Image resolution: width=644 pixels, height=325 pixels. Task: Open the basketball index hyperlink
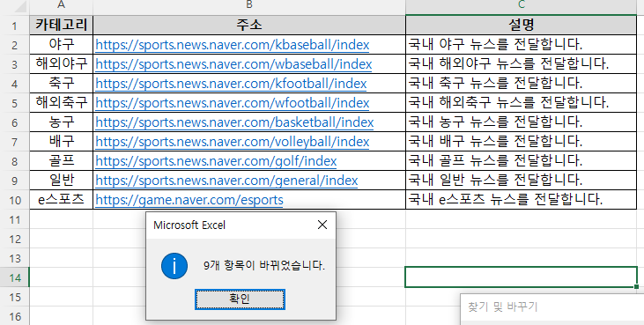click(x=234, y=122)
